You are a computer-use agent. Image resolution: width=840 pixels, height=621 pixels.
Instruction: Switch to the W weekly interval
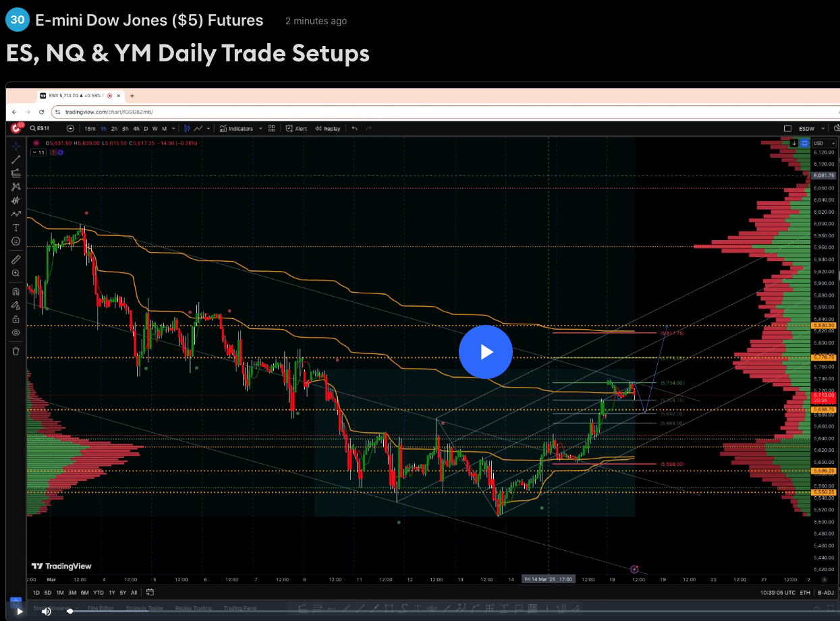click(155, 128)
